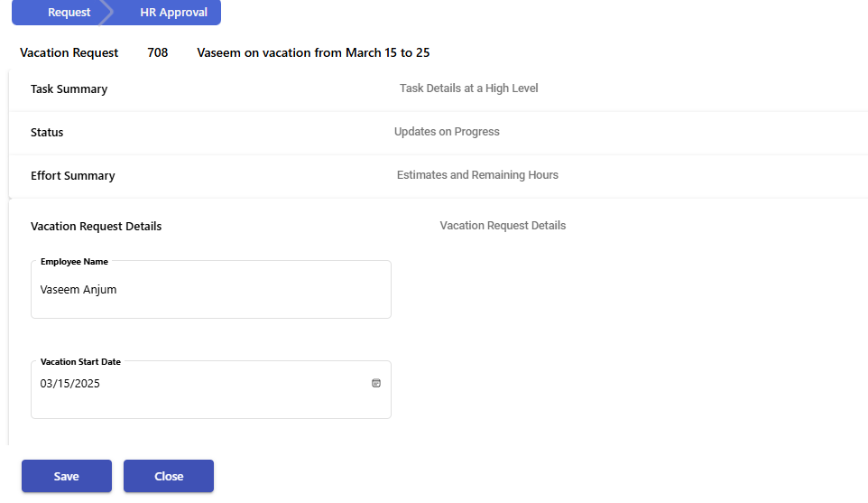Click 'Estimates and Remaining Hours' description
The height and width of the screenshot is (503, 868).
pos(477,174)
